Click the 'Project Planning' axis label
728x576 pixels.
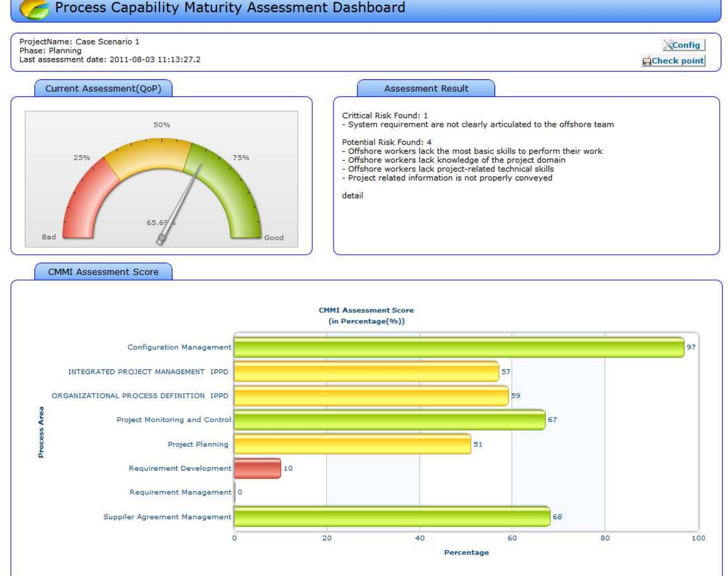point(198,444)
